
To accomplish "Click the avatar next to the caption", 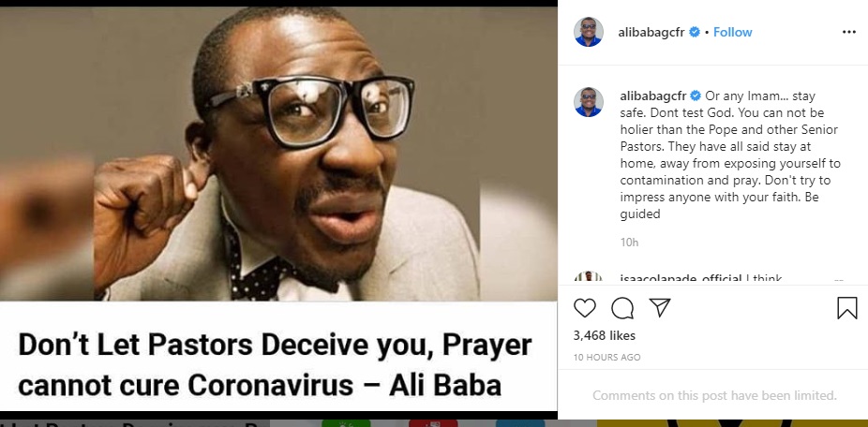I will (x=588, y=102).
